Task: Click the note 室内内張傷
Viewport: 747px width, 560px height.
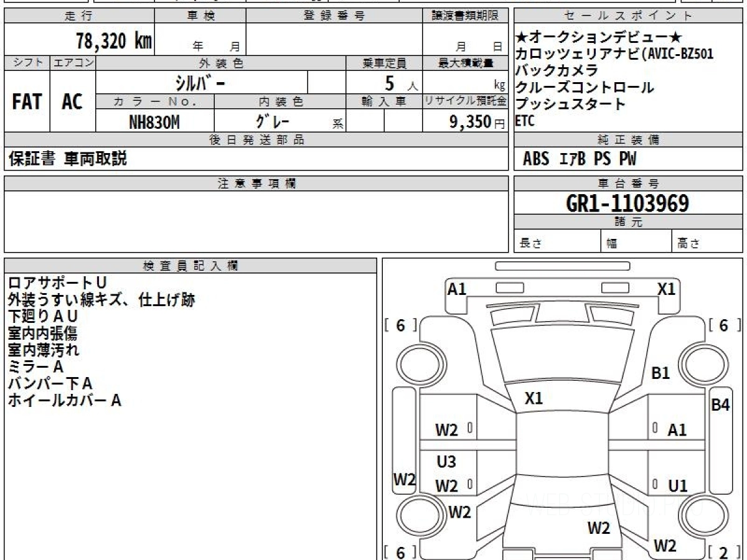Action: [42, 334]
